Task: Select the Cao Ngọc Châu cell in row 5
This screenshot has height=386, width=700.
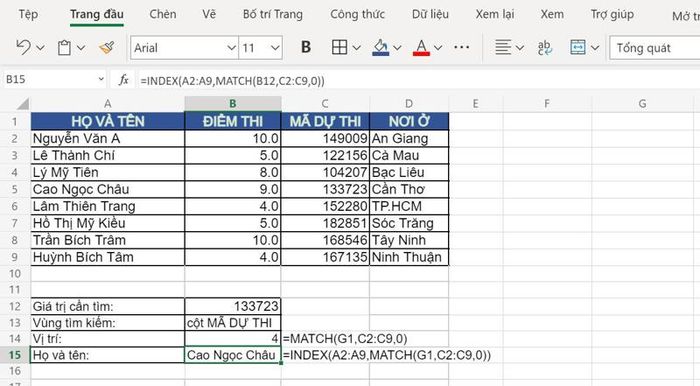Action: click(108, 190)
